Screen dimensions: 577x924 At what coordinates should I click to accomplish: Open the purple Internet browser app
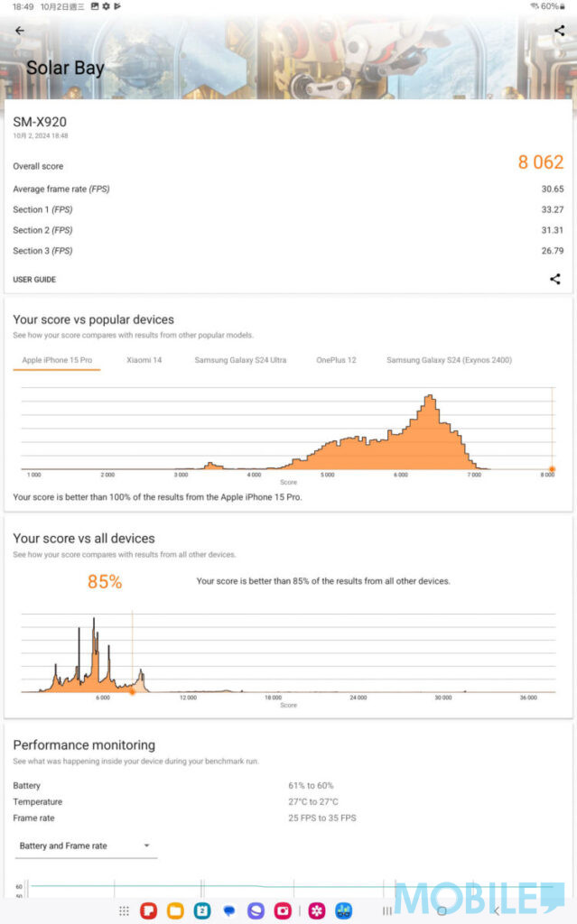click(256, 910)
